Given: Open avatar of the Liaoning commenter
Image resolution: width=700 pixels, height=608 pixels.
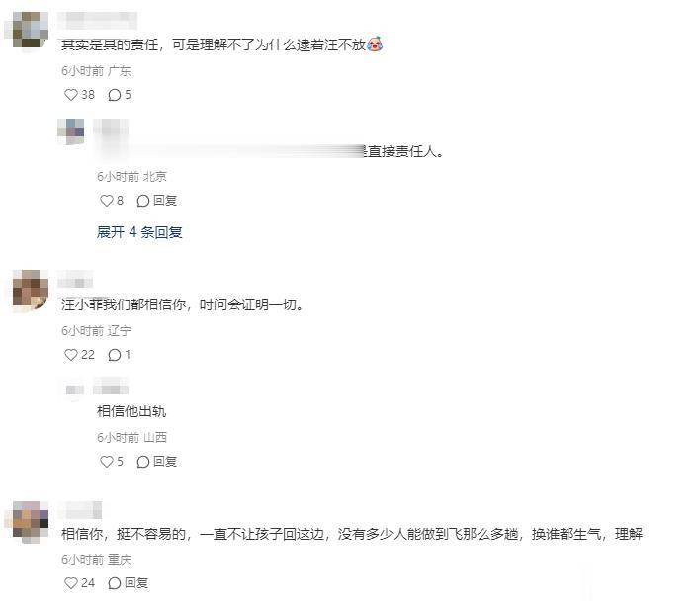Looking at the screenshot, I should click(x=30, y=289).
